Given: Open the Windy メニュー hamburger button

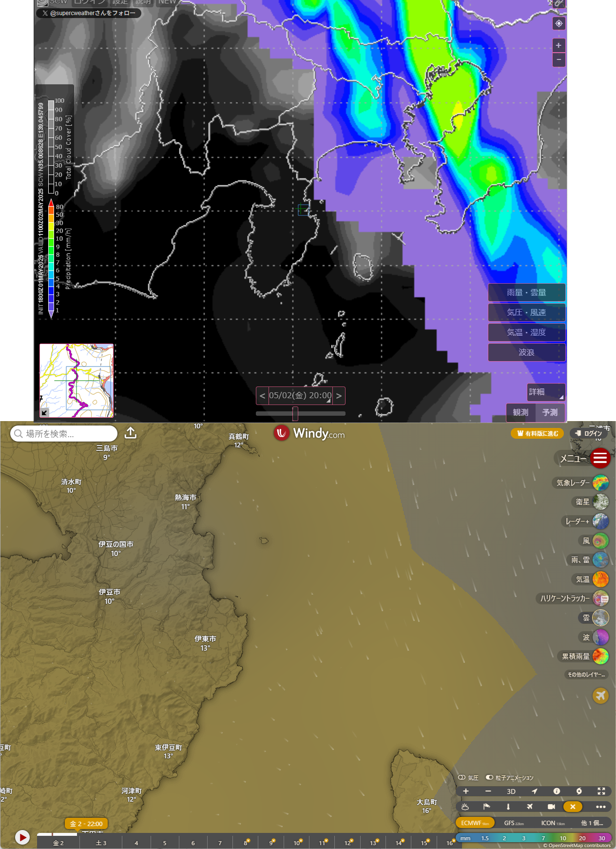Looking at the screenshot, I should coord(600,458).
